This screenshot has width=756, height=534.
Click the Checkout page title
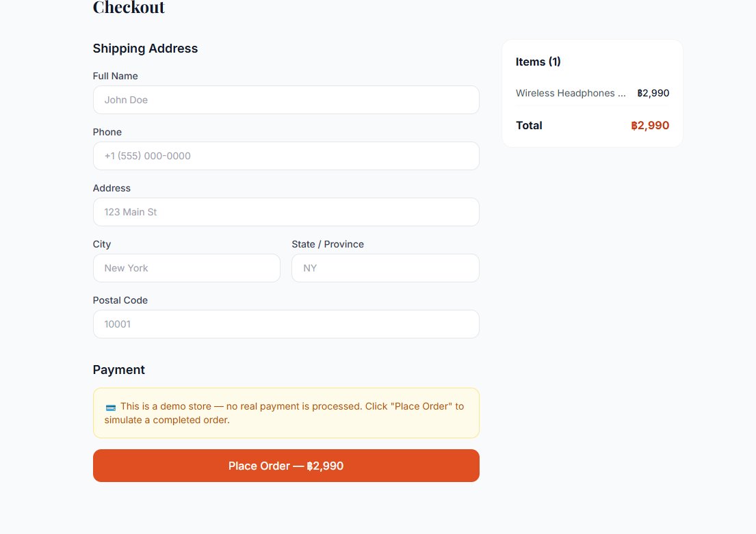pos(129,8)
